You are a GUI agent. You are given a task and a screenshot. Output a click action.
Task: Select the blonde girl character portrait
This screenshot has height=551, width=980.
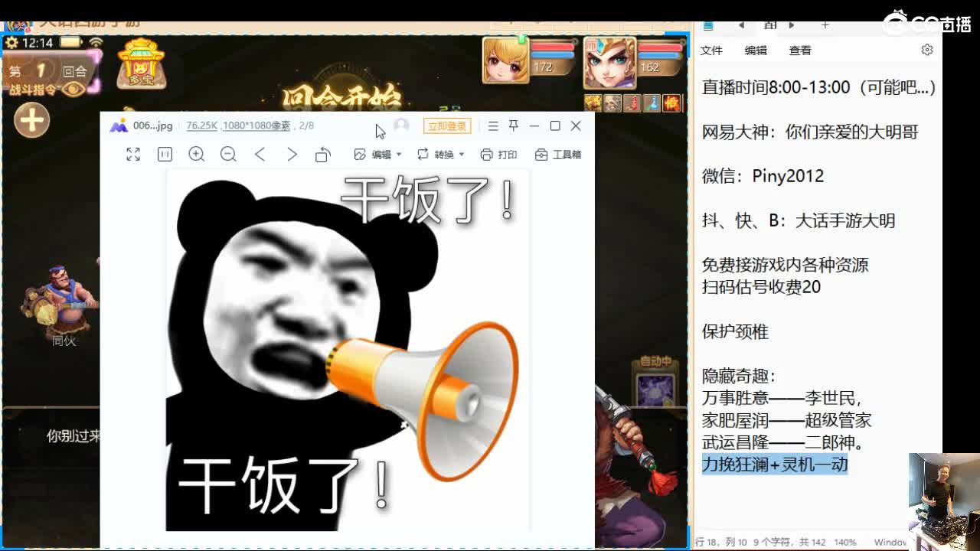coord(505,60)
